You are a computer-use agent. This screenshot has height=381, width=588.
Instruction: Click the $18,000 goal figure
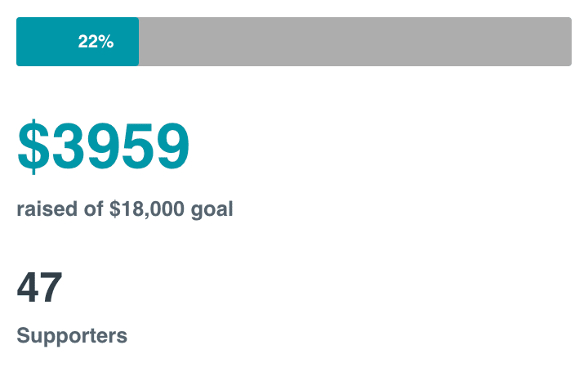pos(147,209)
